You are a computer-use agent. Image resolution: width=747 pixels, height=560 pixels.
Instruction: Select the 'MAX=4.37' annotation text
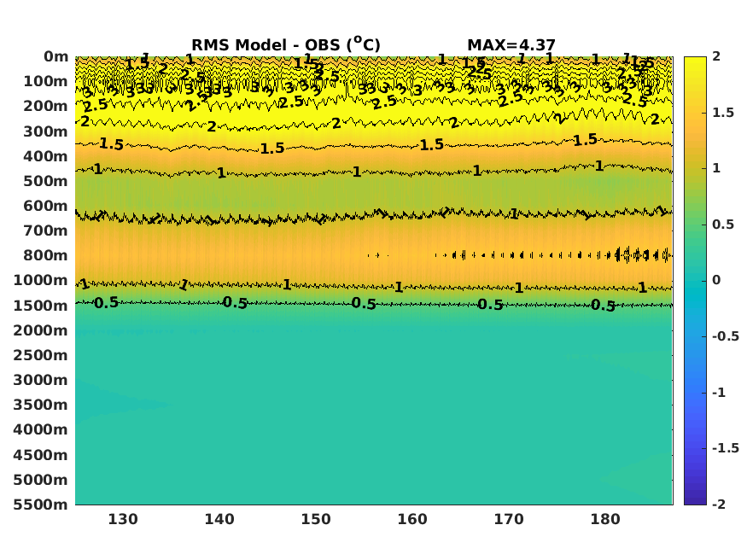pyautogui.click(x=511, y=45)
